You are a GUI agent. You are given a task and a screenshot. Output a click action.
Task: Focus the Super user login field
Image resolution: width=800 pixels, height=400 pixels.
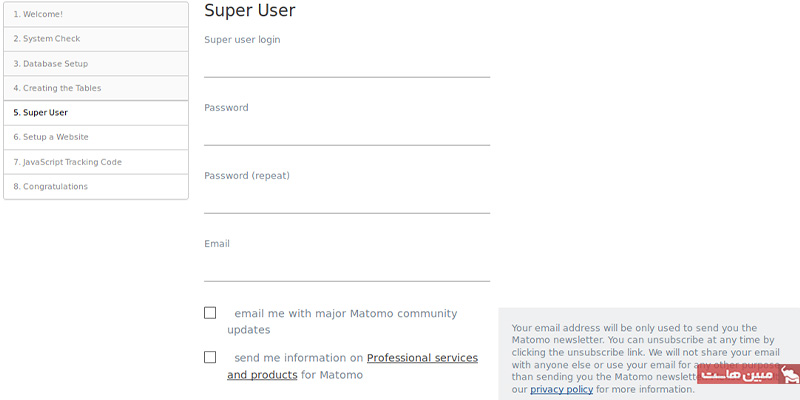[x=346, y=64]
